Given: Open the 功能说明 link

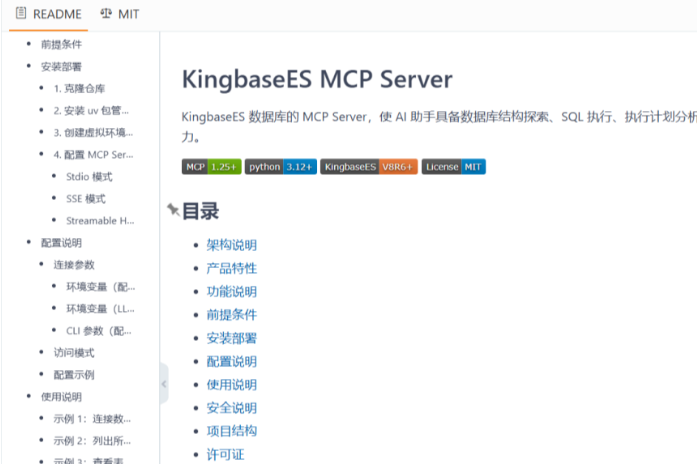Looking at the screenshot, I should (x=232, y=292).
